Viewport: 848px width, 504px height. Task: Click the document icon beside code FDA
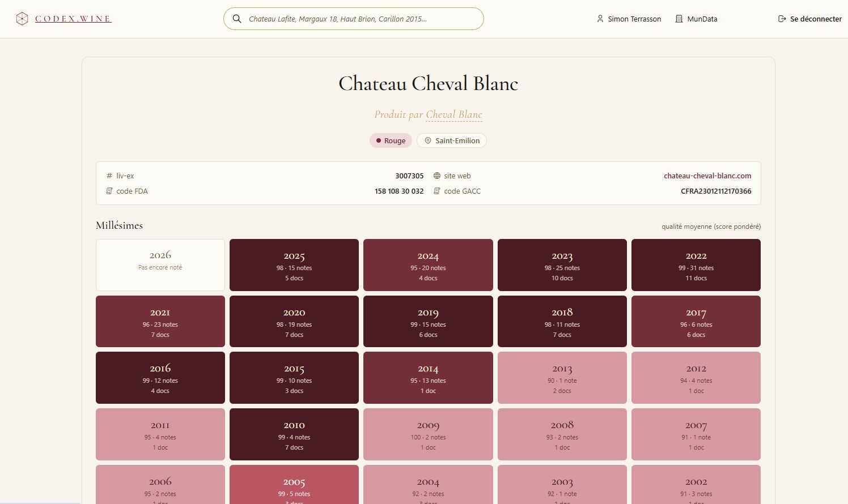(109, 191)
